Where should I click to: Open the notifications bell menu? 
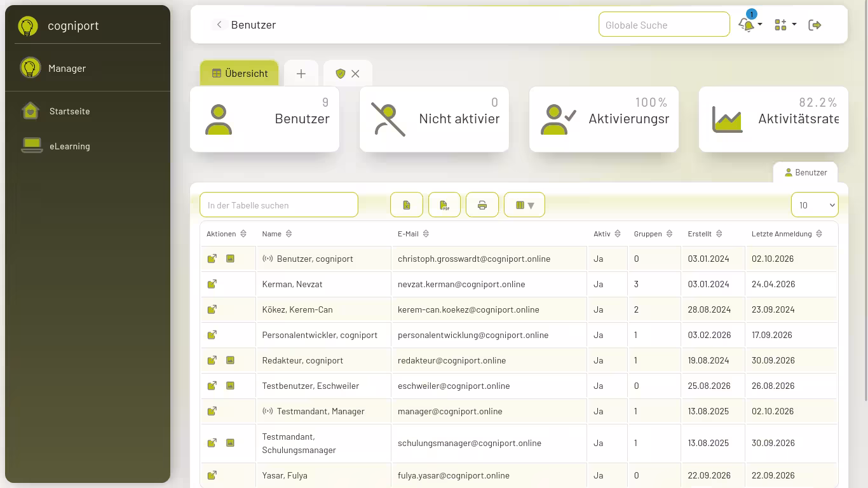750,25
